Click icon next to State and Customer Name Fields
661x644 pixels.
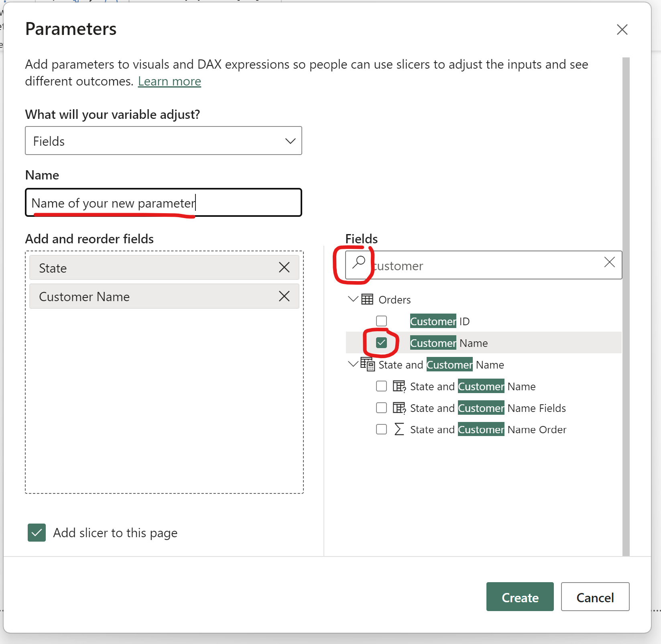[399, 408]
